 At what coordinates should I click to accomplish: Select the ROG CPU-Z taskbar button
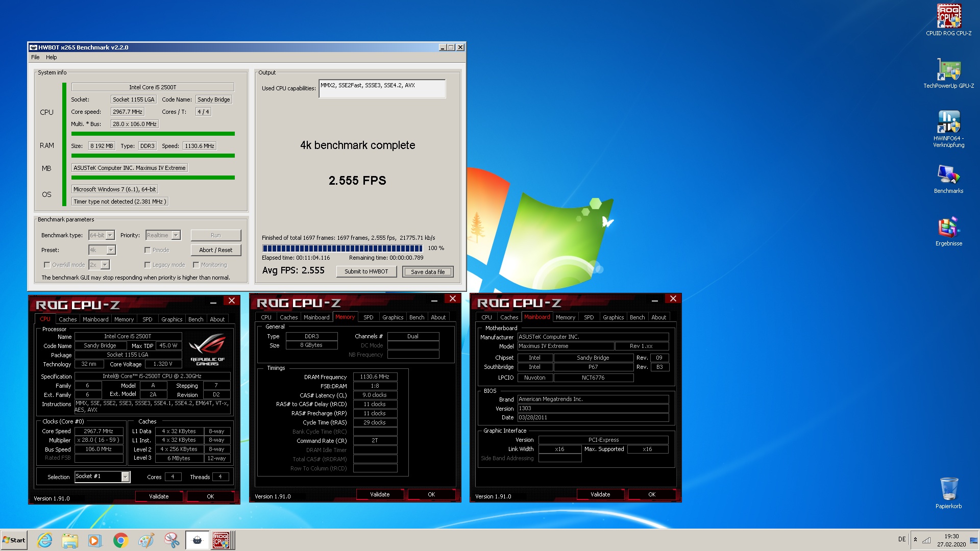coord(223,540)
